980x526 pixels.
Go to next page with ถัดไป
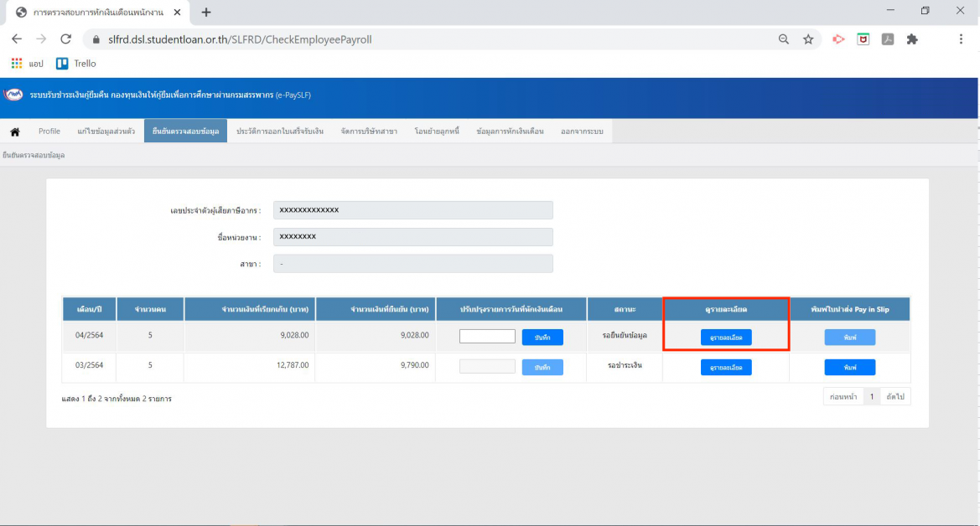point(895,397)
